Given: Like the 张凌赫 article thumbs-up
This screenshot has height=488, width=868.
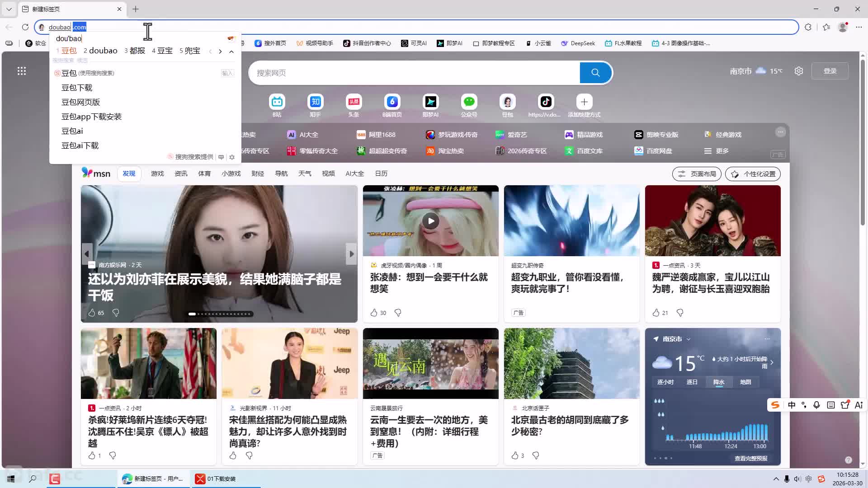Looking at the screenshot, I should tap(374, 313).
